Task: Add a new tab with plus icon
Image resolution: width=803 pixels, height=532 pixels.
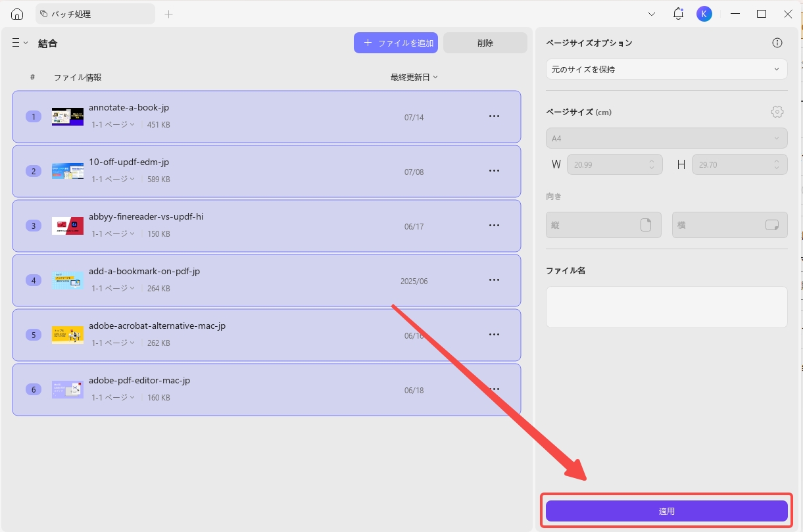Action: tap(169, 14)
